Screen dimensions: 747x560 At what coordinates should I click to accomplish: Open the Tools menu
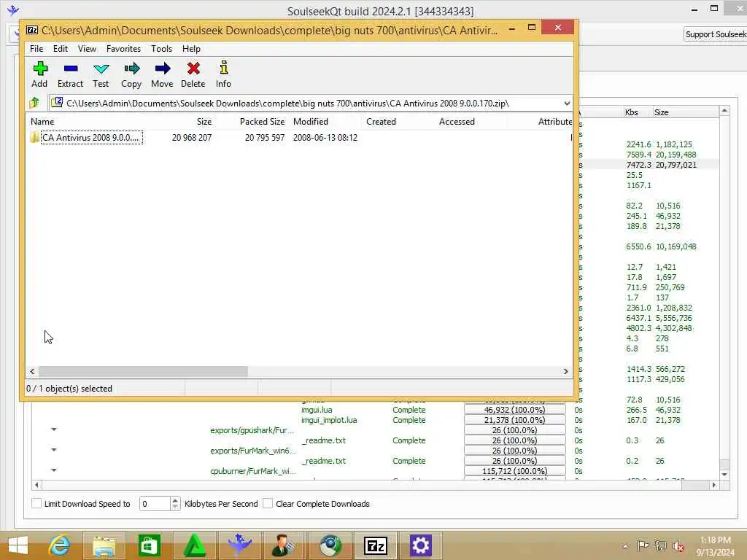click(161, 49)
